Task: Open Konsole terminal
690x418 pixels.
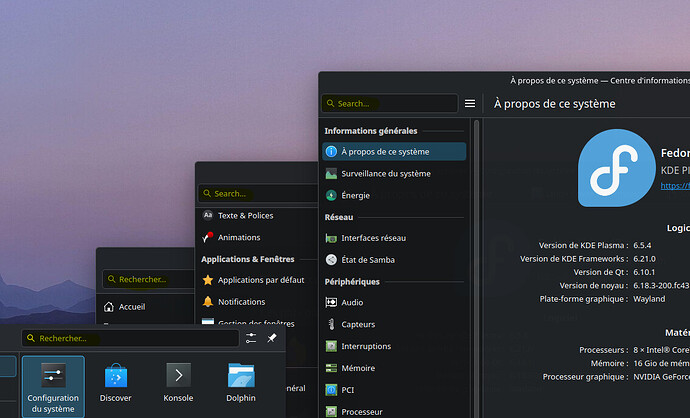Action: pyautogui.click(x=178, y=383)
